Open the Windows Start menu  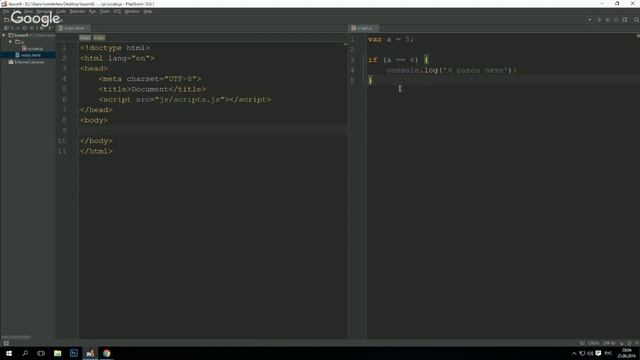pos(9,353)
